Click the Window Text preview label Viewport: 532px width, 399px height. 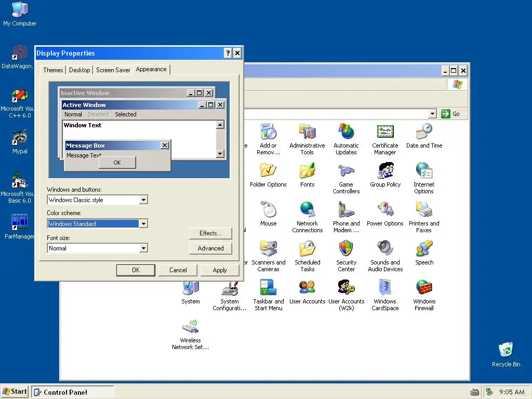click(83, 125)
